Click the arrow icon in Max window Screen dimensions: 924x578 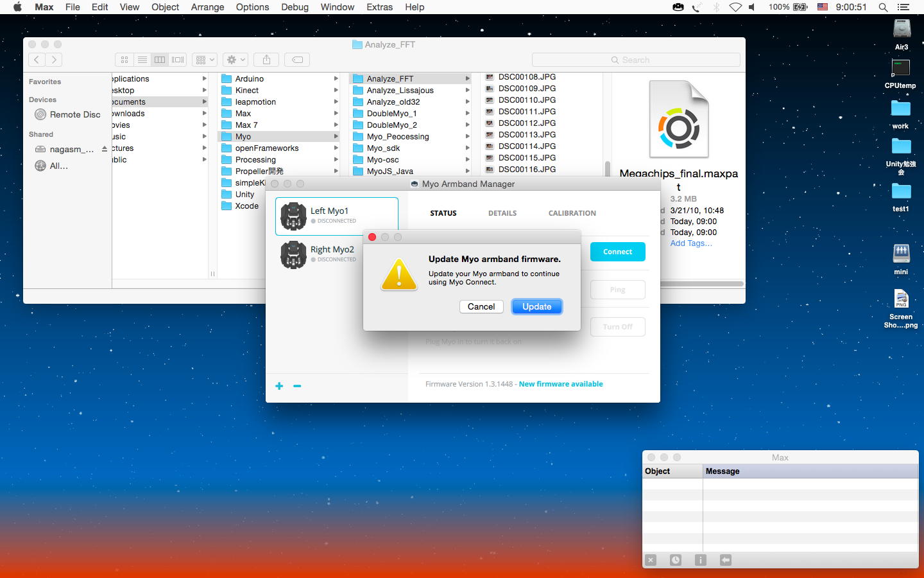point(726,560)
